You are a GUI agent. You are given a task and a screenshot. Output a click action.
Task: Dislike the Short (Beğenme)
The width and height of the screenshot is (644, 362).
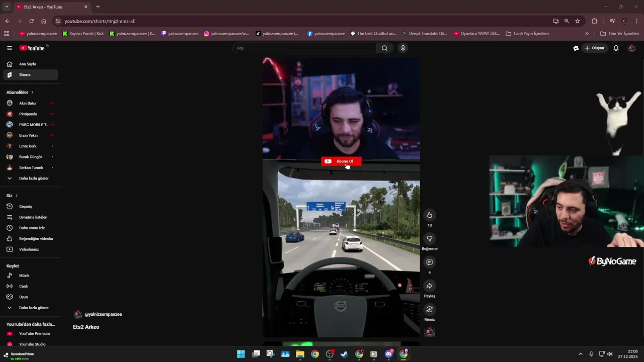[x=429, y=239]
